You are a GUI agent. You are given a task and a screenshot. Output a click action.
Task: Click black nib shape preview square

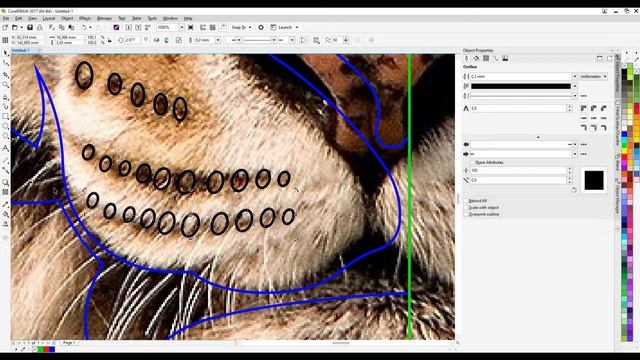coord(594,180)
